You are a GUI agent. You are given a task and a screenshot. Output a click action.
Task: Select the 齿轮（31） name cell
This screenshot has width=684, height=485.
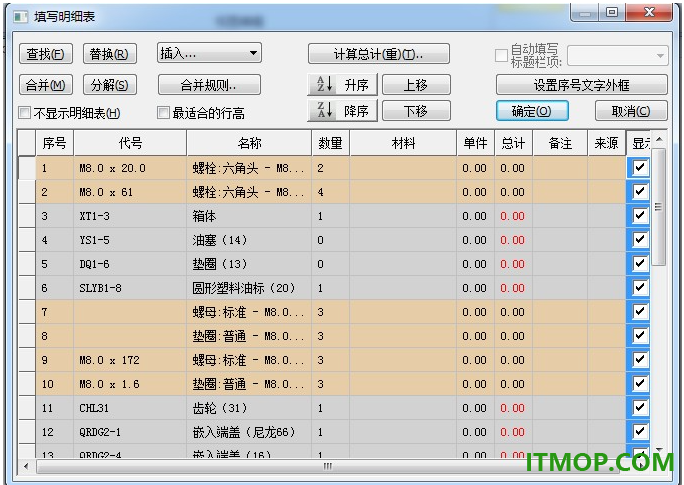point(249,408)
